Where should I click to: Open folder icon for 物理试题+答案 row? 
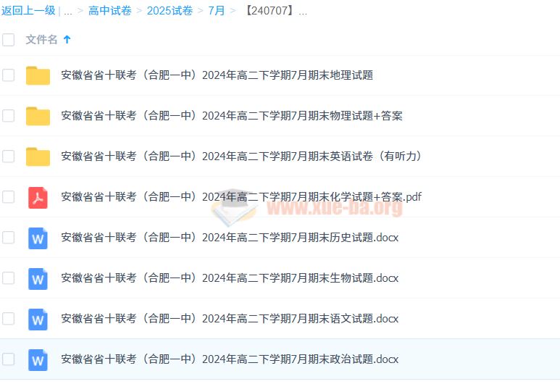tap(38, 116)
